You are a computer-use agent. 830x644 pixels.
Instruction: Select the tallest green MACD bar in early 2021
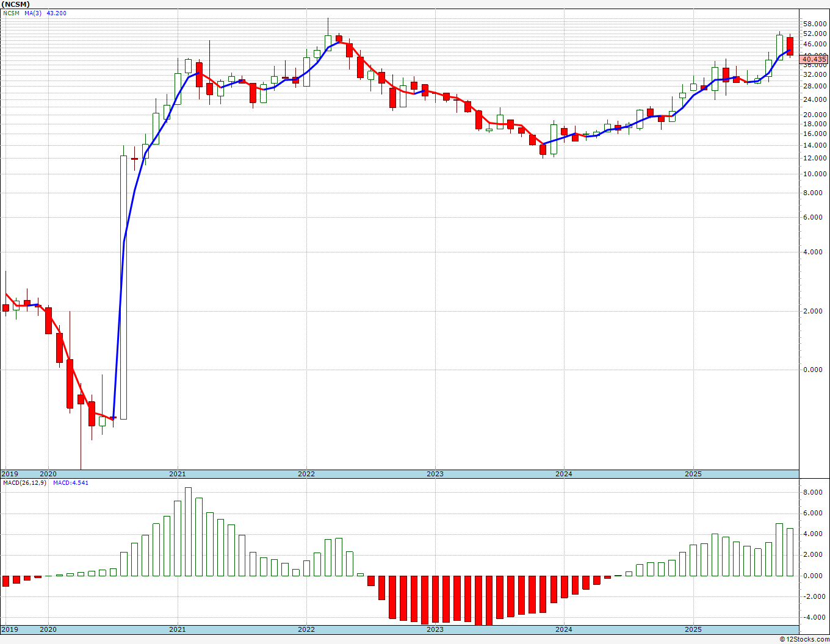188,532
